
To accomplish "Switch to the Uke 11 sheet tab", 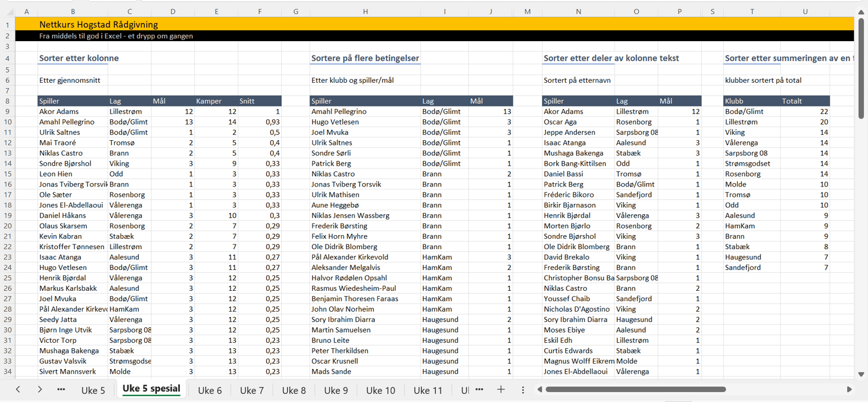I will [428, 390].
